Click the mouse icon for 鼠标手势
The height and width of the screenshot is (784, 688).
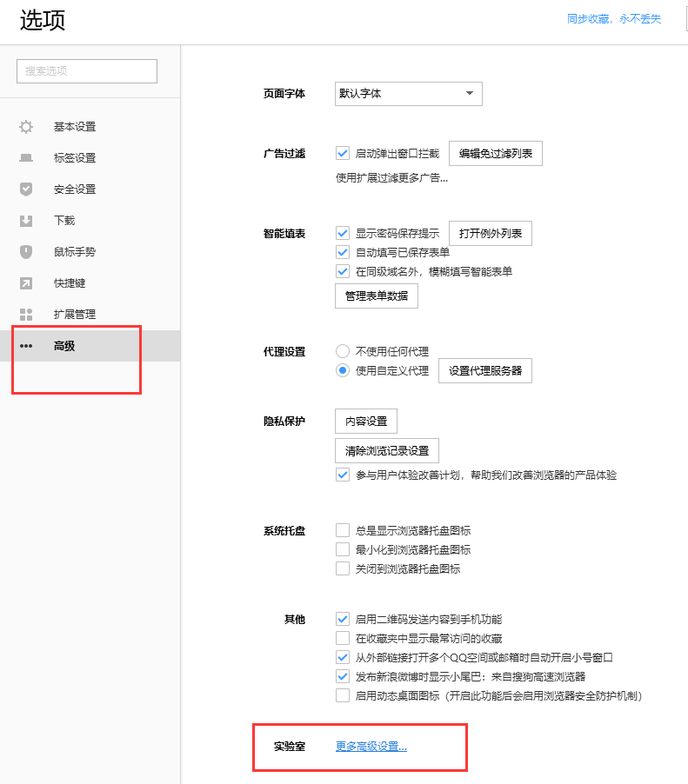[26, 252]
